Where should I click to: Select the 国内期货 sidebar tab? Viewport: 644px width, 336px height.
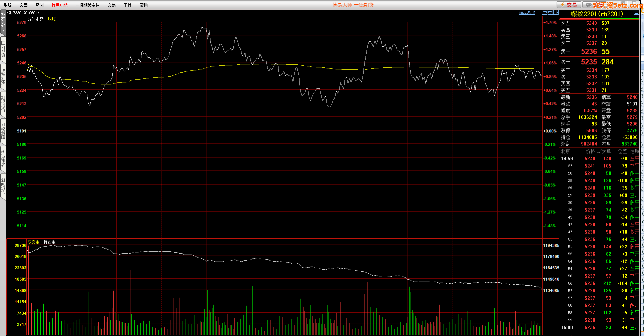coord(3,49)
